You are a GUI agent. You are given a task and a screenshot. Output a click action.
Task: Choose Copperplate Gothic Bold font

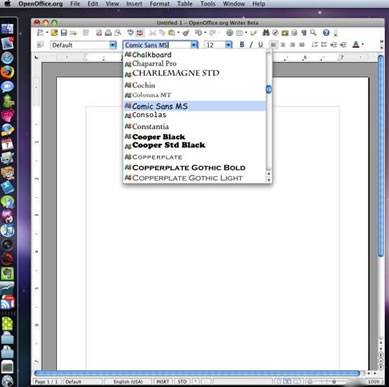[195, 167]
